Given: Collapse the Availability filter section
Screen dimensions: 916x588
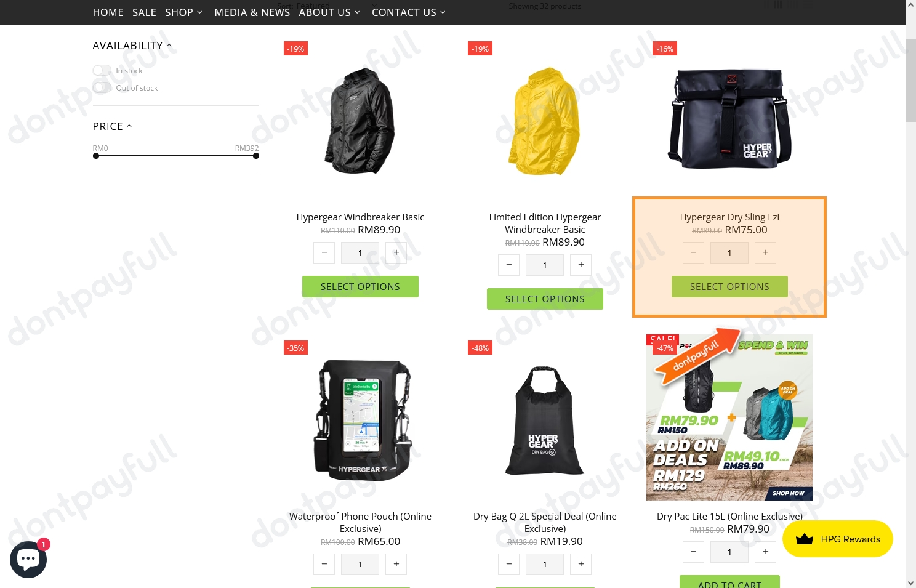Looking at the screenshot, I should point(132,46).
